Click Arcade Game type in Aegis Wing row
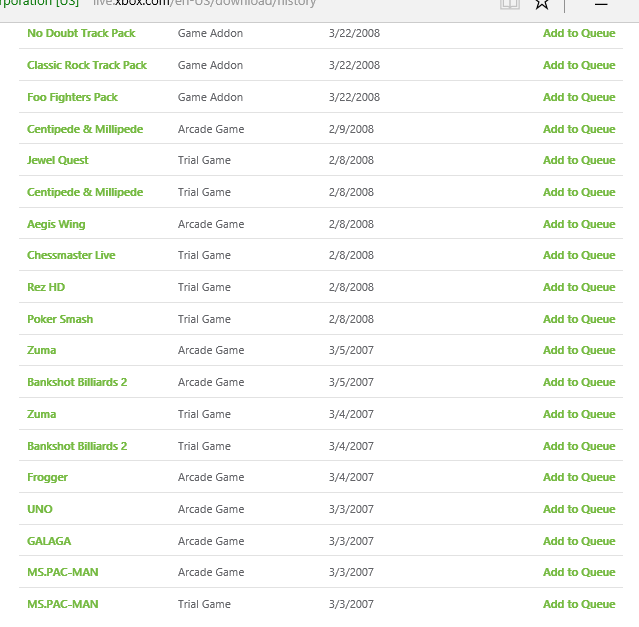The image size is (639, 627). coord(211,224)
